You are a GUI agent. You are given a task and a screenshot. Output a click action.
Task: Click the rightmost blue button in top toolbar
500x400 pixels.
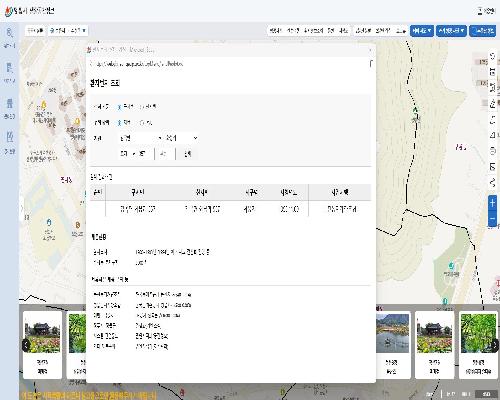point(483,31)
